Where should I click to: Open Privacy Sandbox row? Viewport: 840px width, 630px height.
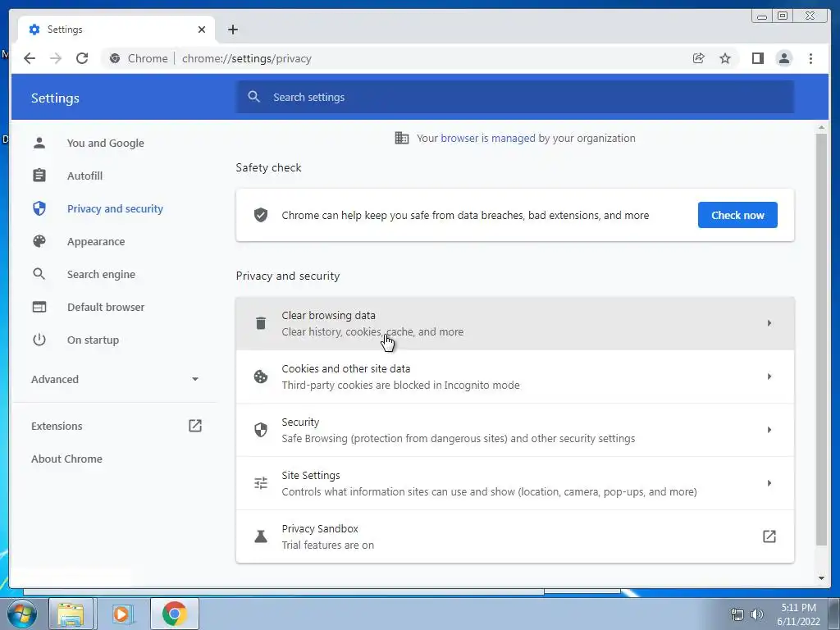click(515, 536)
